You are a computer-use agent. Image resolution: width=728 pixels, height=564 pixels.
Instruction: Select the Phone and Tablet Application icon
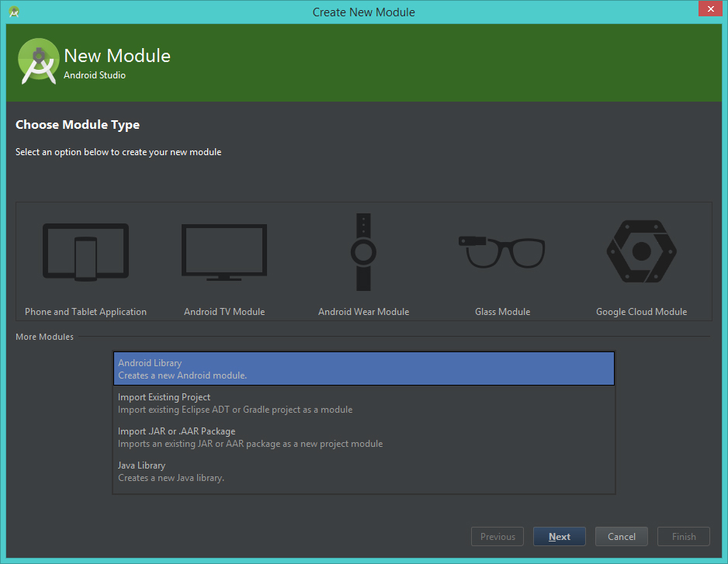pyautogui.click(x=85, y=251)
